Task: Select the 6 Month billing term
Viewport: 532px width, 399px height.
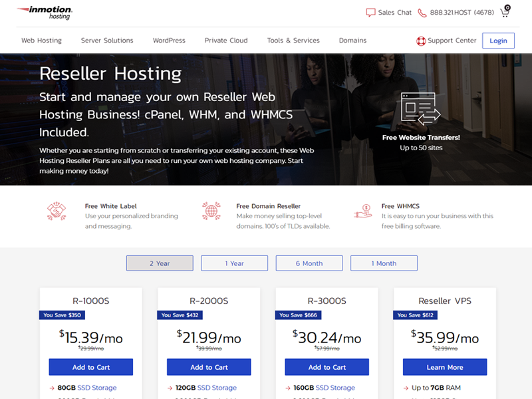Action: click(x=309, y=263)
